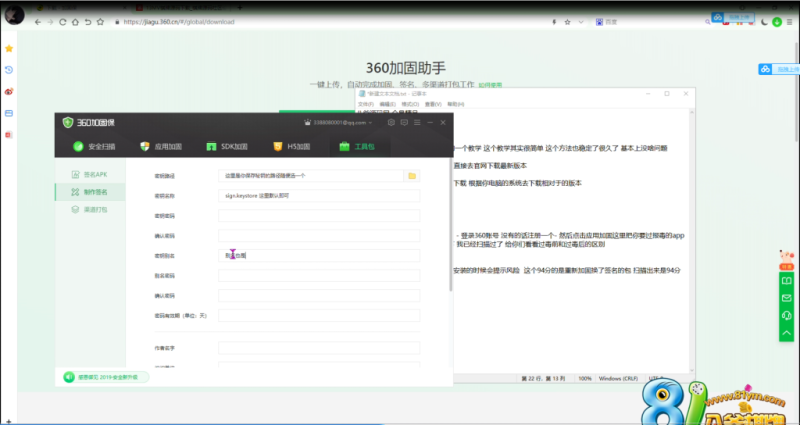The width and height of the screenshot is (800, 425).
Task: Open the 工具包 toolbox tab
Action: tap(357, 147)
